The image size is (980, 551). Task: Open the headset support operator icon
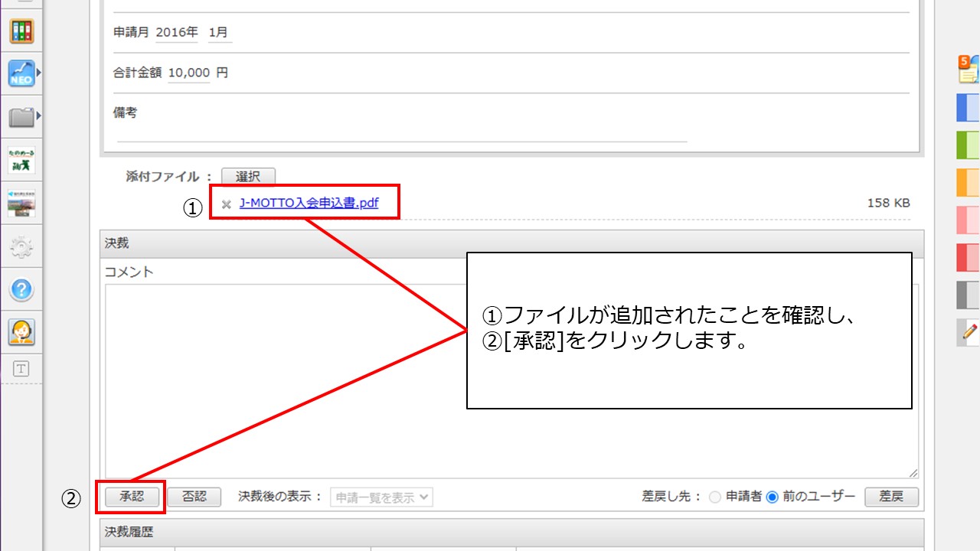click(x=21, y=332)
